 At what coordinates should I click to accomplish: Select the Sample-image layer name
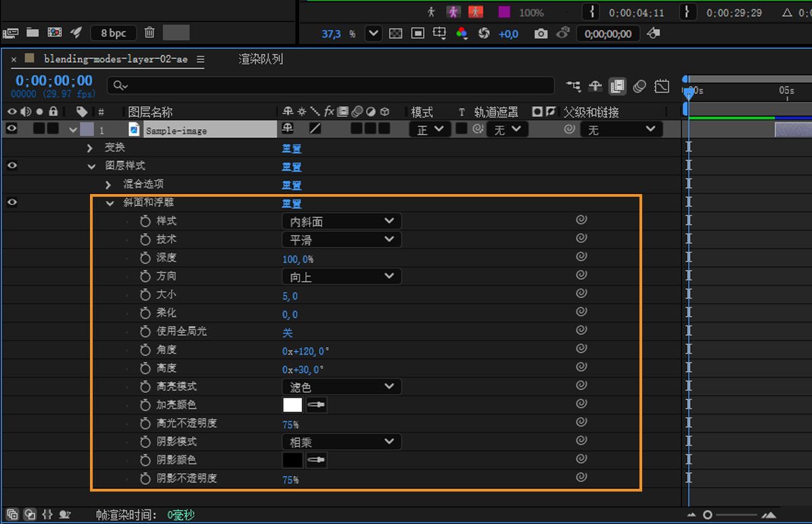[176, 130]
